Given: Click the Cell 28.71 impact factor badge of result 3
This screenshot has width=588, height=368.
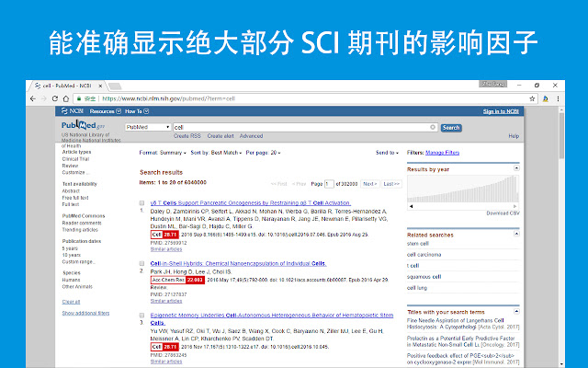Looking at the screenshot, I should [164, 347].
